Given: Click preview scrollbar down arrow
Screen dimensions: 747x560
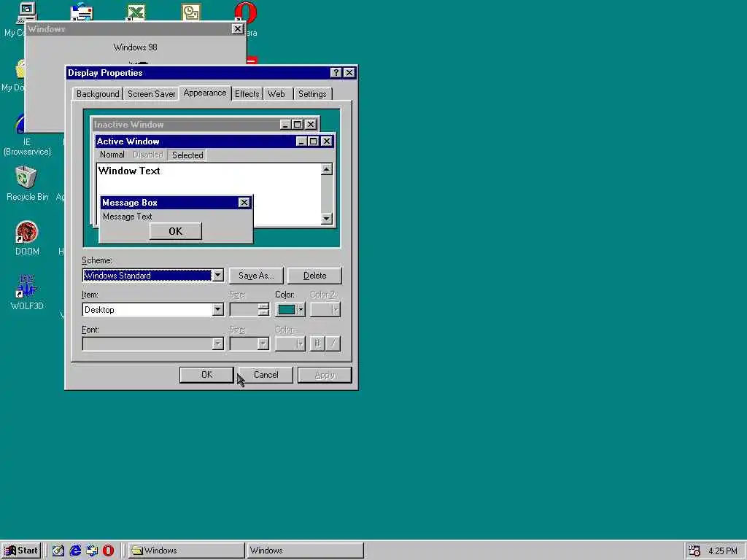Looking at the screenshot, I should (327, 219).
